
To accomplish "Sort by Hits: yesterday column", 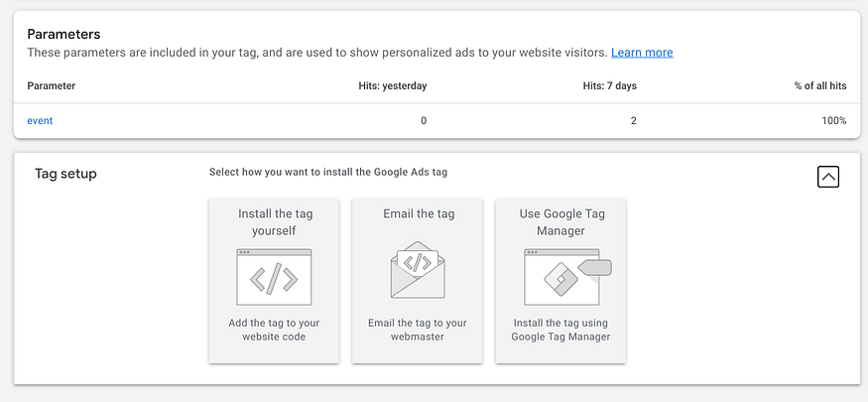I will pyautogui.click(x=393, y=85).
